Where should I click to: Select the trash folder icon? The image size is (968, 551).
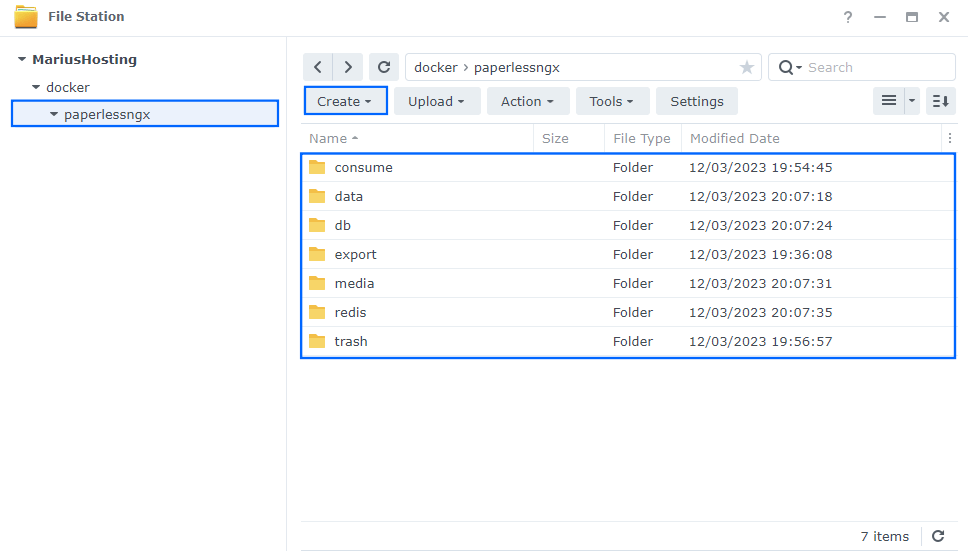(317, 341)
